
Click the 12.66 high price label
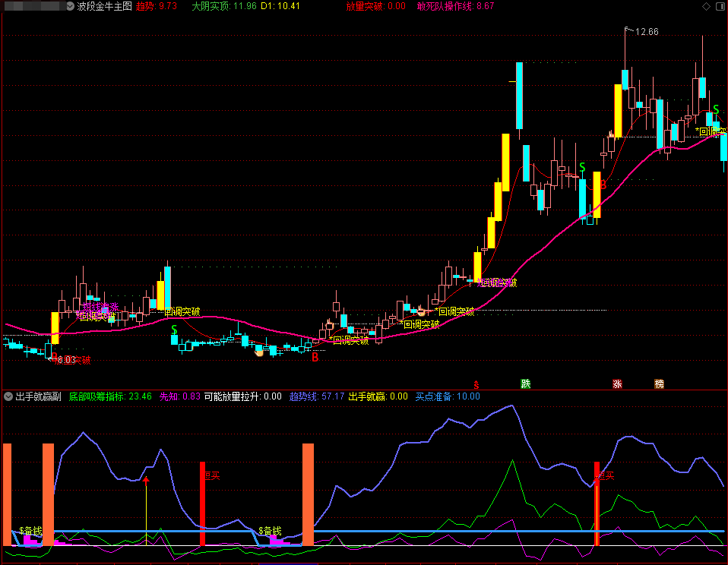click(647, 32)
